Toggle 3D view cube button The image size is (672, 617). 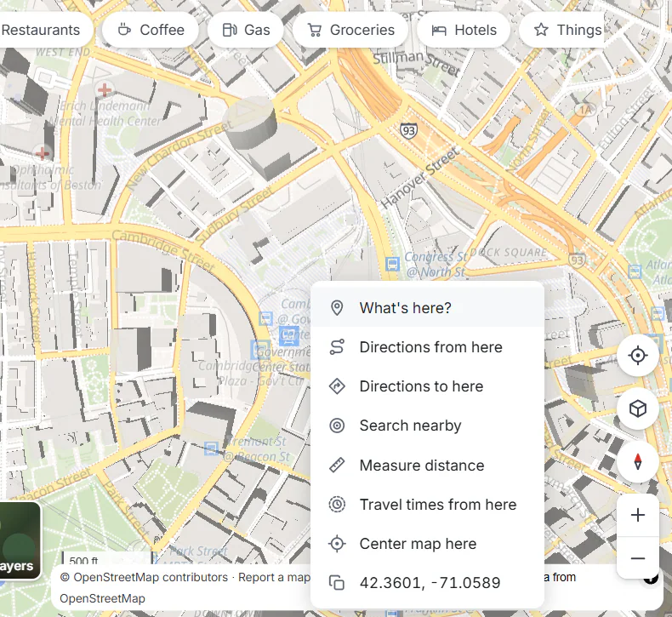click(638, 408)
